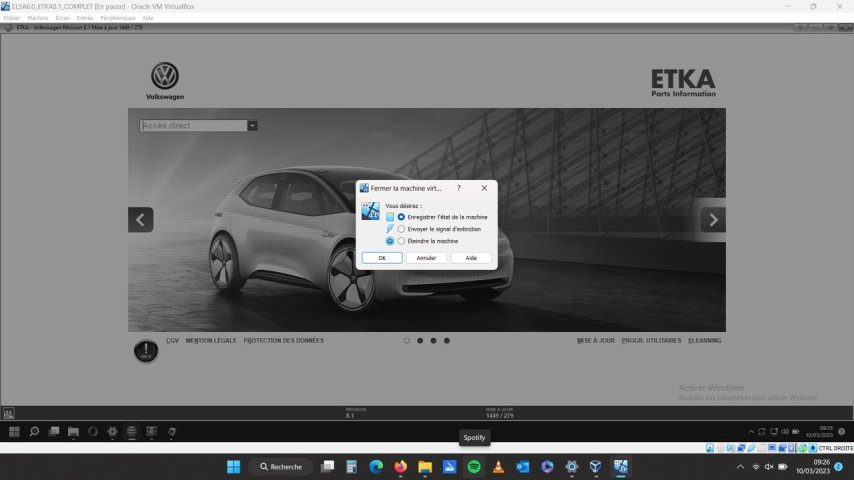Click 'CTRL DROITE' host key indicator
This screenshot has height=480, width=854.
835,448
